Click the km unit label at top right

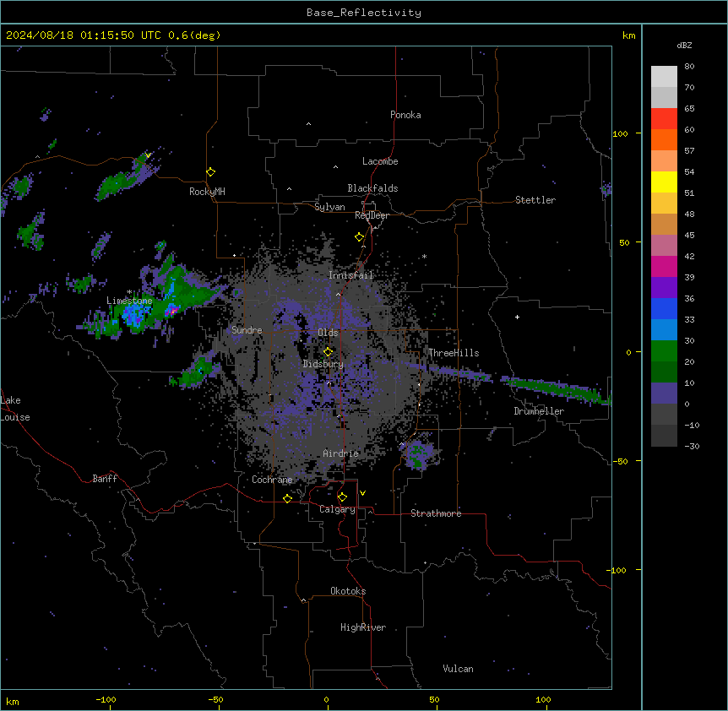(628, 35)
